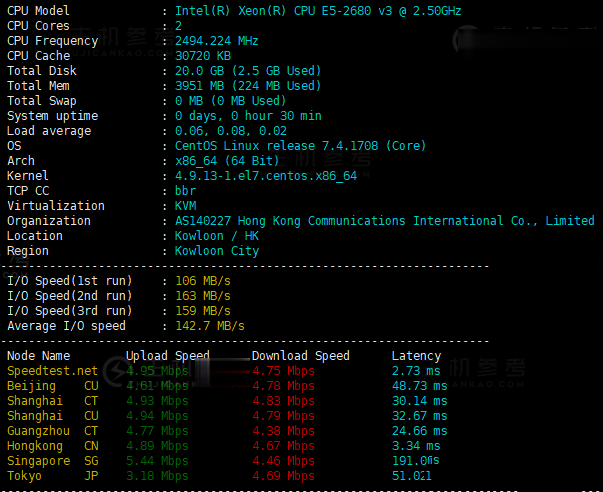Click the uptime value 0 hour 30 min

(276, 116)
